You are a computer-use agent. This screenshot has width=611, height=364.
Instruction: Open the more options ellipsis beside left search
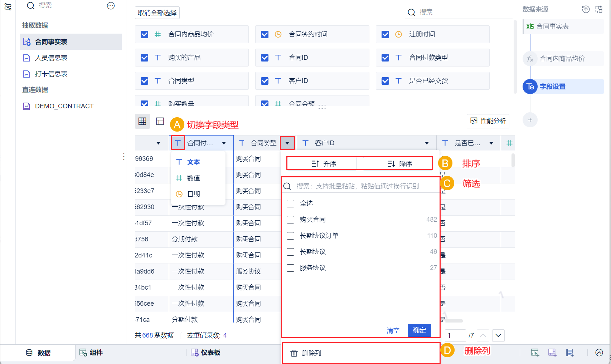coord(111,6)
